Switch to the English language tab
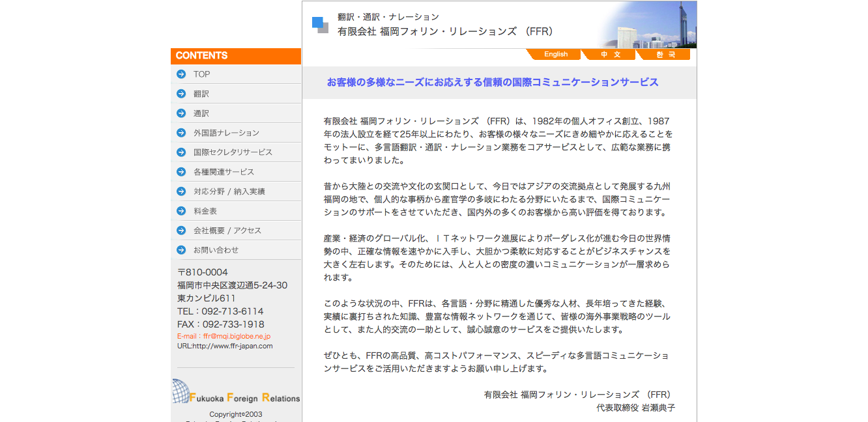 553,55
